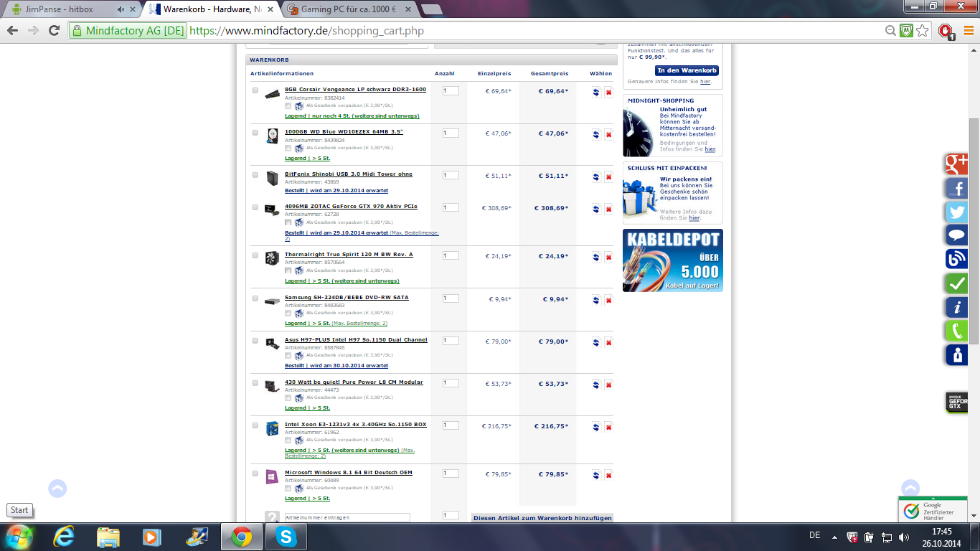Click update icon for Intel Xeon row

coord(596,428)
